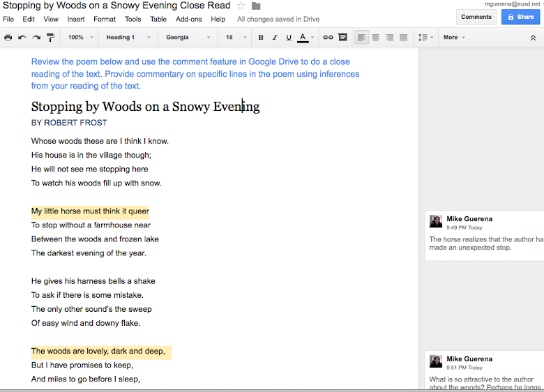Click the Print icon
Image resolution: width=544 pixels, height=392 pixels.
(8, 38)
